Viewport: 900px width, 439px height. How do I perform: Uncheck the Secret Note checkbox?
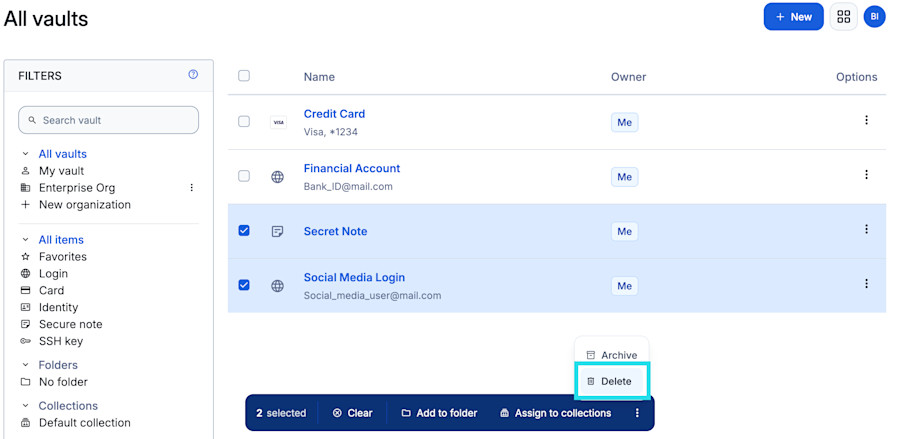click(244, 231)
